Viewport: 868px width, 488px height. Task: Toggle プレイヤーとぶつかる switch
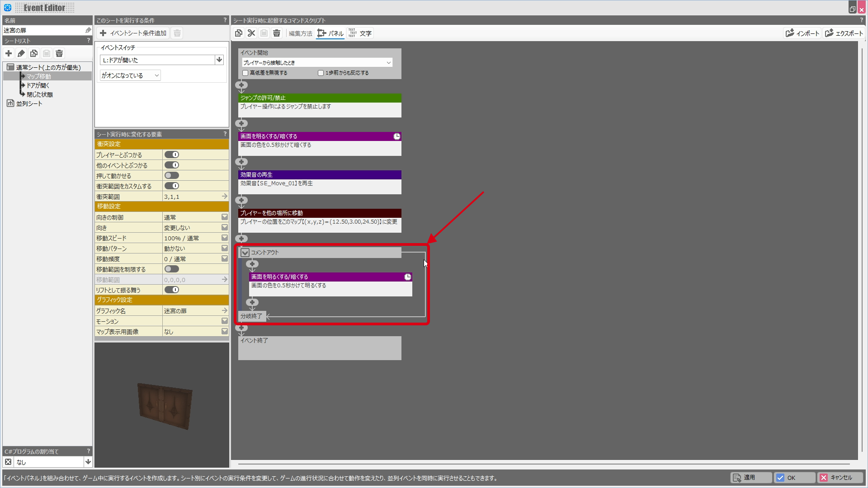(x=172, y=155)
